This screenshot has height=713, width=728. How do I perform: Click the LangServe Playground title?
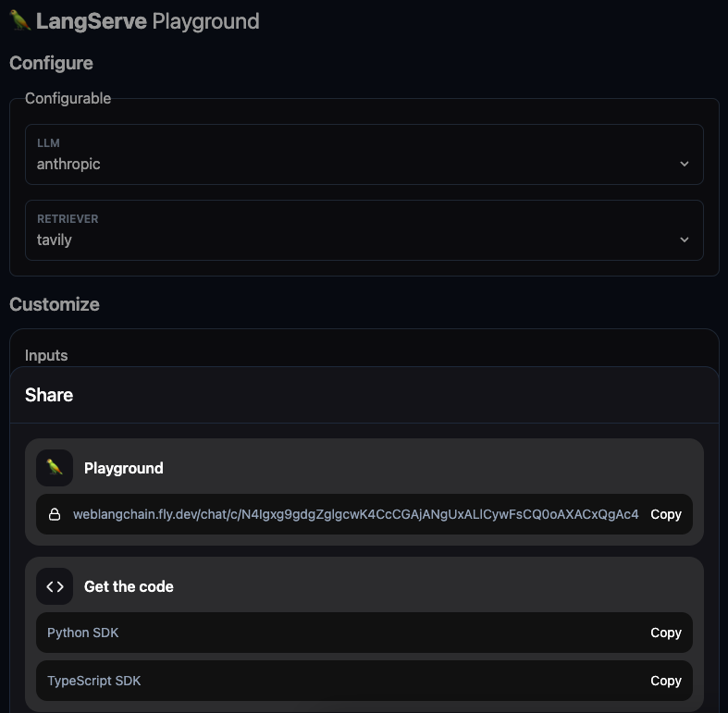point(148,21)
